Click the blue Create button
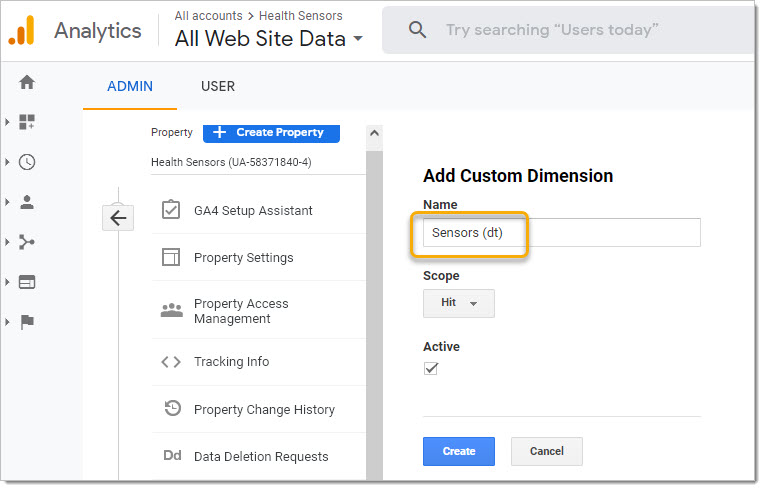This screenshot has height=489, width=763. (458, 451)
